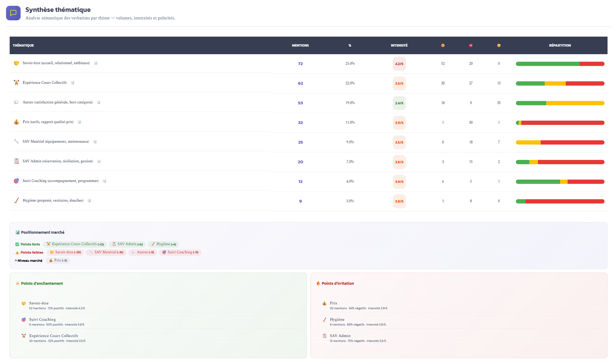Open chart icon beside Expérience Cours Collectifs table row

coord(72,83)
